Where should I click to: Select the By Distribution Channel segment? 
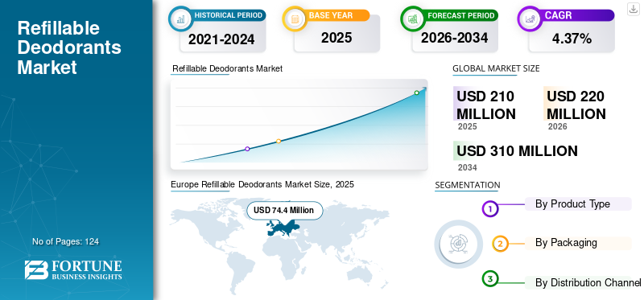[583, 282]
